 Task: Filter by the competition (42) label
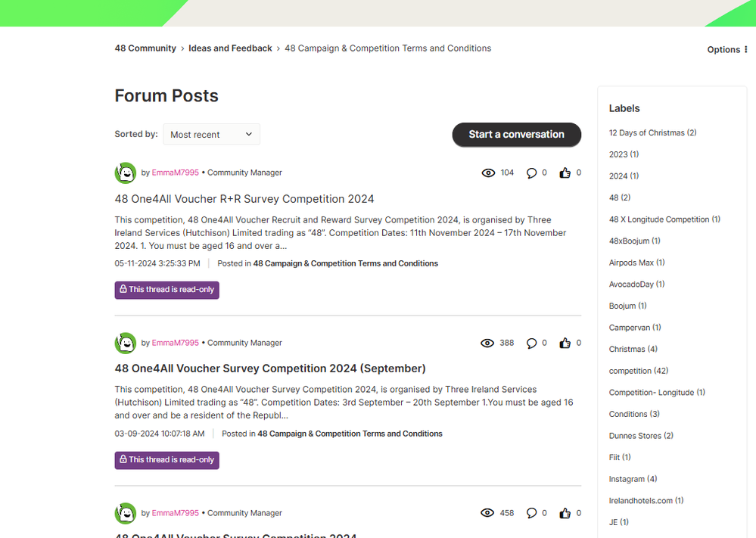(638, 371)
